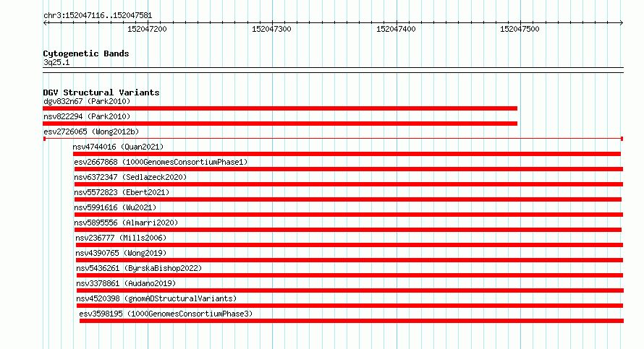Open nsv4520398 (gnomADStructuralVariants) label
This screenshot has height=349, width=644.
click(x=156, y=298)
